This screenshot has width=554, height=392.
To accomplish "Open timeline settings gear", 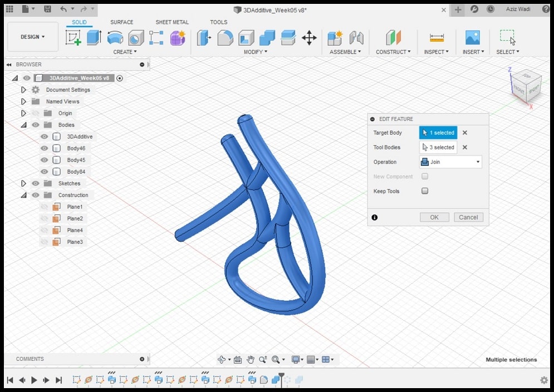I will point(544,380).
